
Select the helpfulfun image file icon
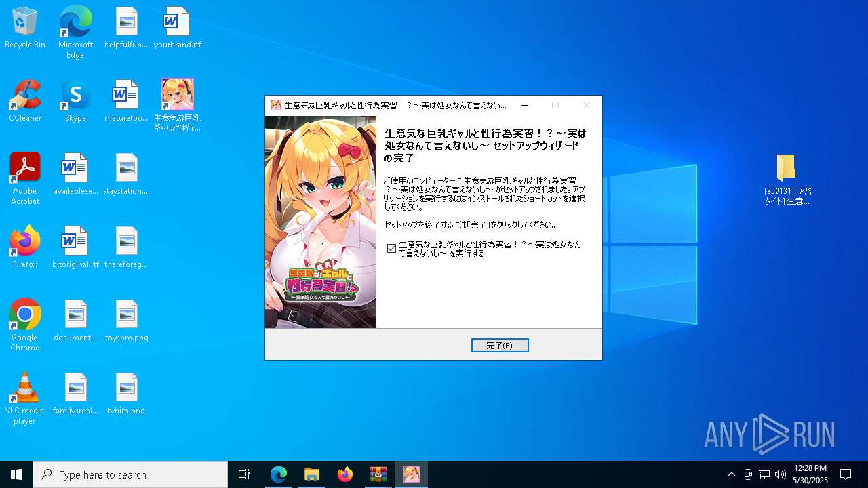126,28
